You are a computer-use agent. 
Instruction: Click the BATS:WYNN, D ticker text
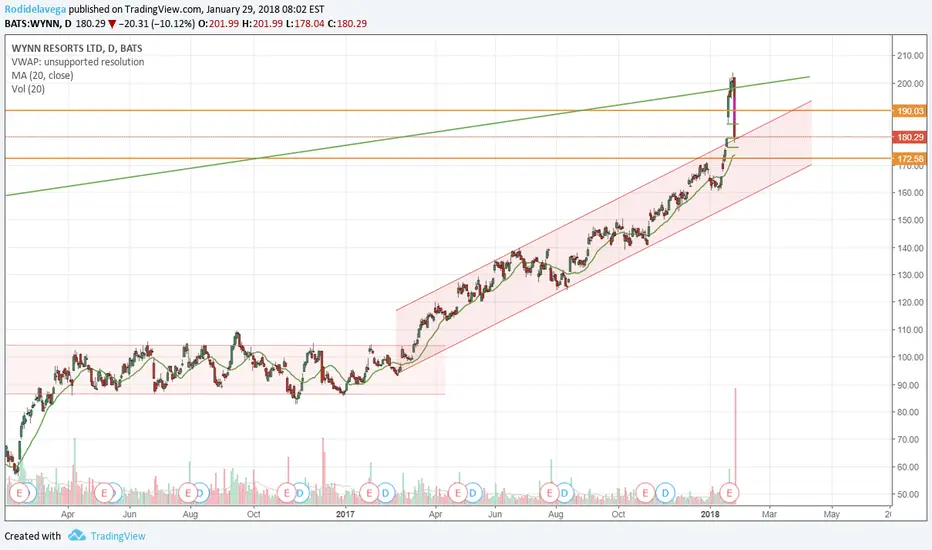pos(38,24)
